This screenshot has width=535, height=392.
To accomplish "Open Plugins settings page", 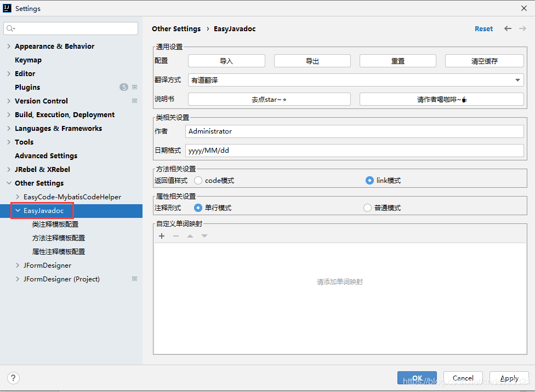I will click(x=27, y=87).
